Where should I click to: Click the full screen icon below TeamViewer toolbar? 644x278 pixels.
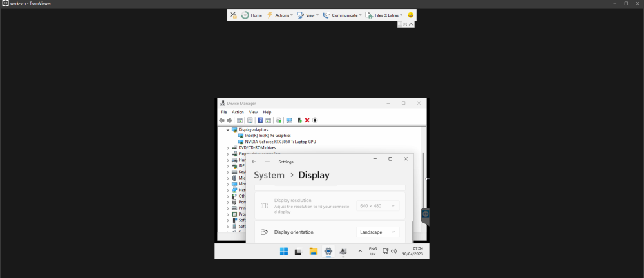(x=405, y=24)
